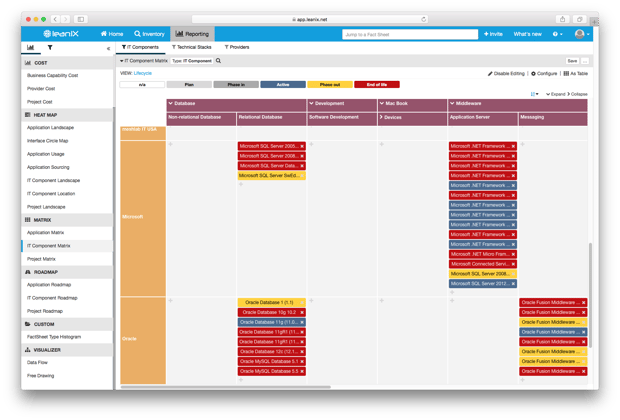Open the Inventory navigation item
Screen dimensions: 620x420
coord(149,34)
